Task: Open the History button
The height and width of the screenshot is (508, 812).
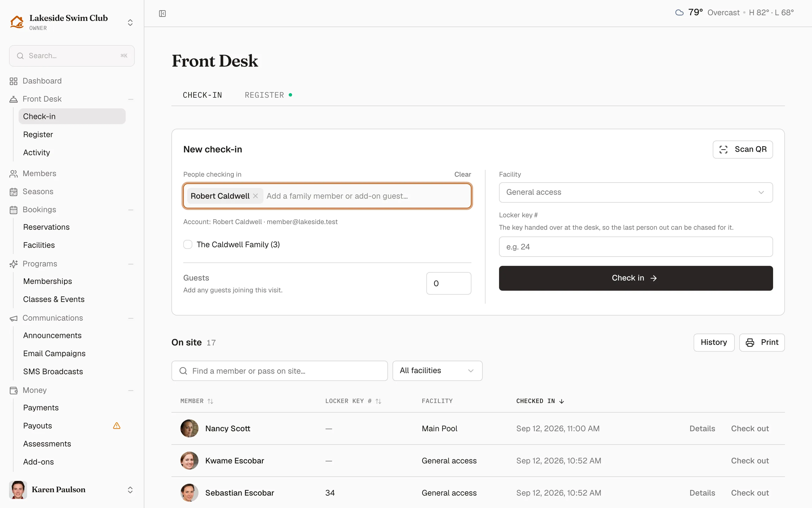Action: tap(714, 342)
